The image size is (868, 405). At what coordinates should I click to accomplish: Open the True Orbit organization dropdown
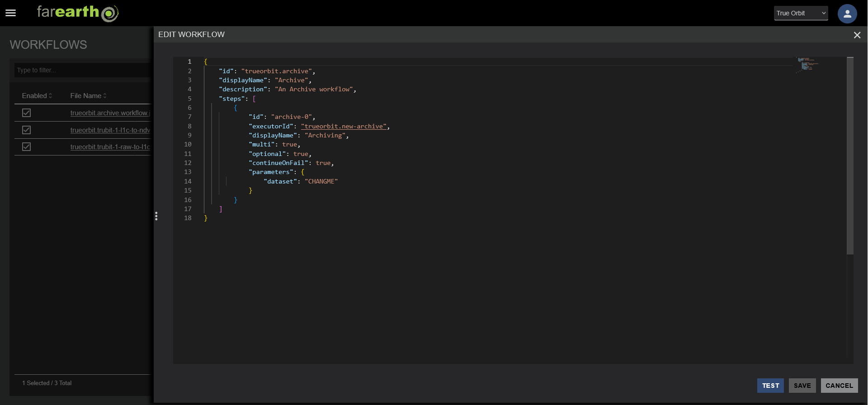tap(801, 13)
